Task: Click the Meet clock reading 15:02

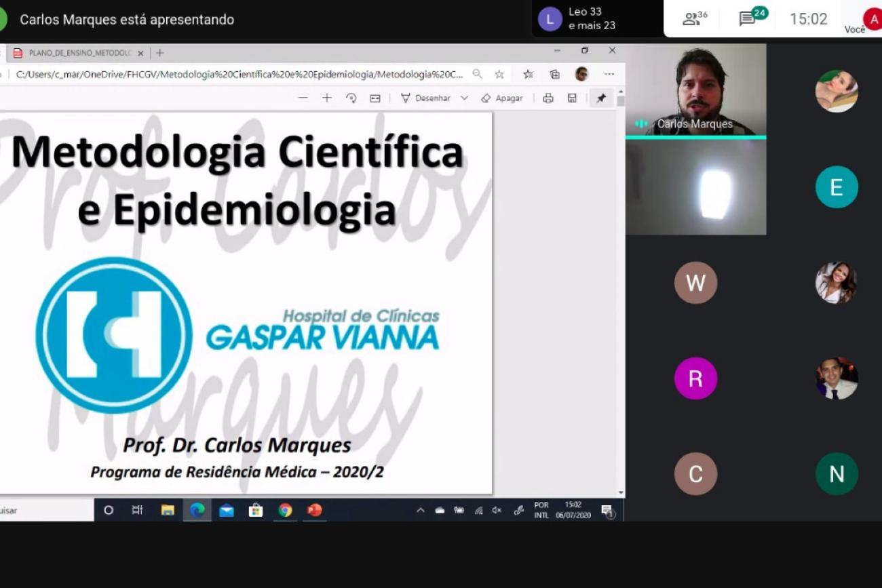Action: pyautogui.click(x=809, y=19)
